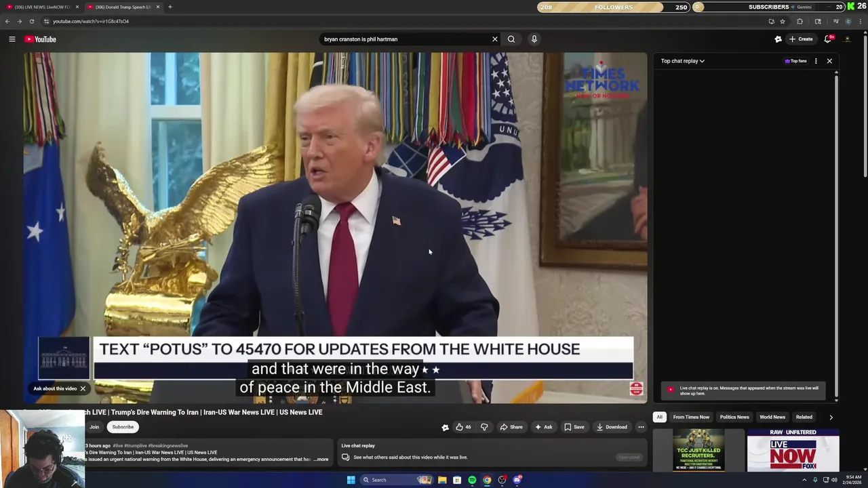Open Spotify from taskbar
Screen dimensions: 868x488
pyautogui.click(x=472, y=480)
